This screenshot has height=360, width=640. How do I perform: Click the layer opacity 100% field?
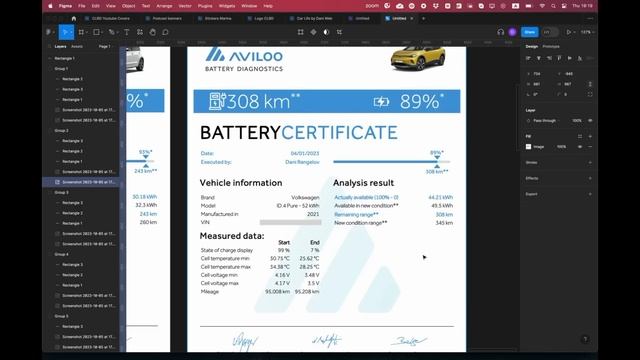(577, 121)
